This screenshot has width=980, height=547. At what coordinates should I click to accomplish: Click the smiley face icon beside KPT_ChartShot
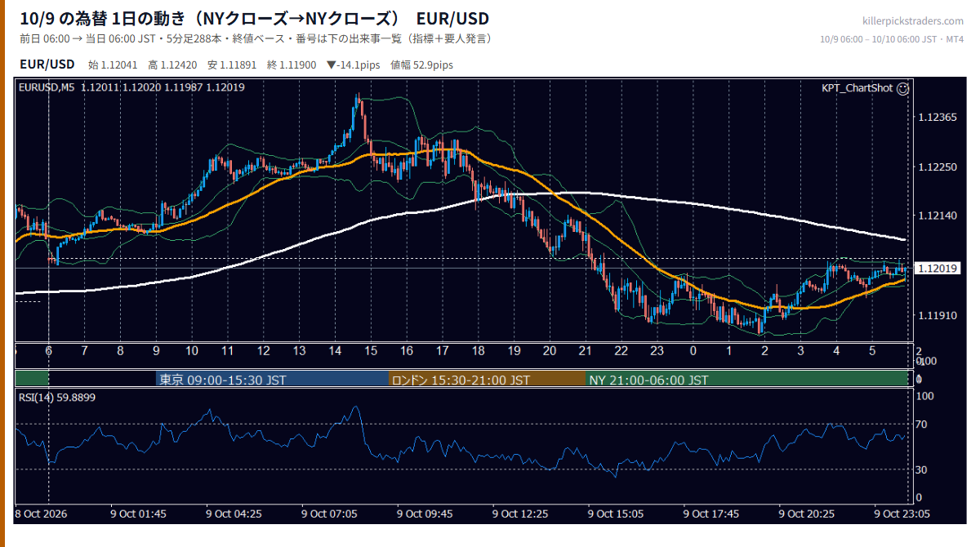point(902,88)
